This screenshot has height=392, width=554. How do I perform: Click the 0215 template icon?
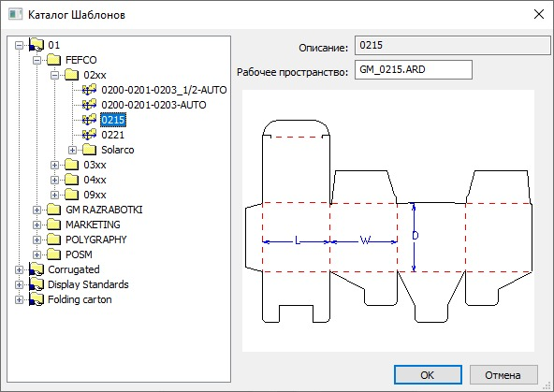pos(90,120)
